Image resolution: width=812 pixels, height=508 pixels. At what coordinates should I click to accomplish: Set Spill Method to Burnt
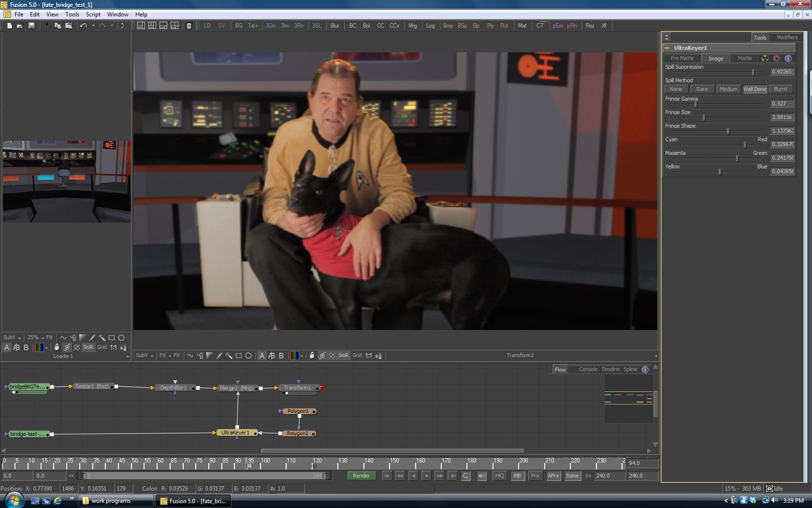(781, 90)
